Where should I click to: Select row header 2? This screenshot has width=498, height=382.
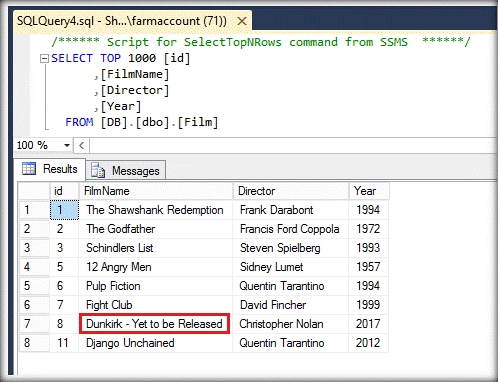click(34, 229)
